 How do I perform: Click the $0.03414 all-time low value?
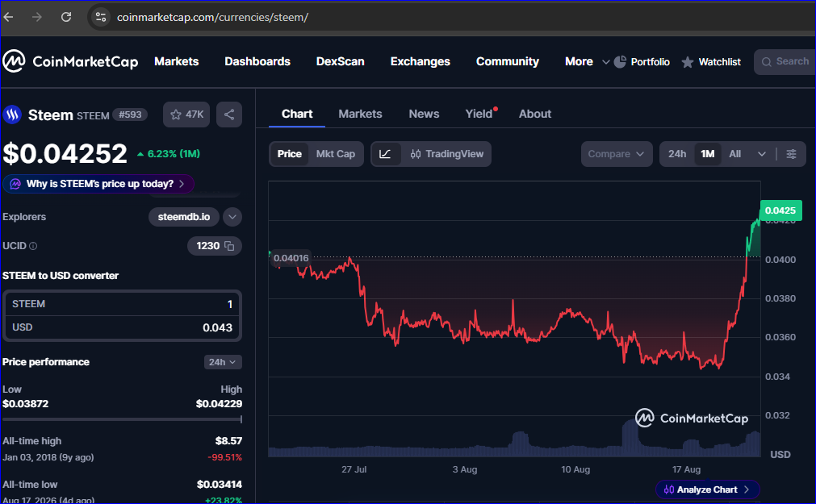tap(219, 485)
